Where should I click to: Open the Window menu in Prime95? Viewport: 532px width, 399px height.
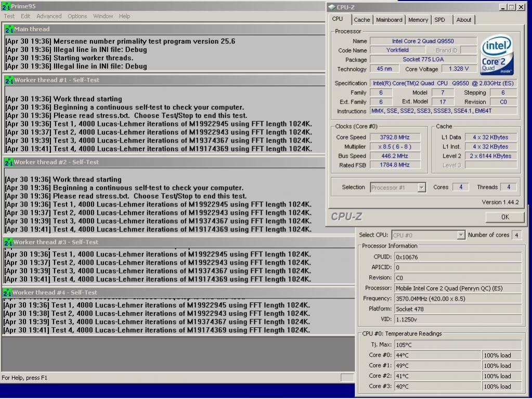(x=103, y=16)
